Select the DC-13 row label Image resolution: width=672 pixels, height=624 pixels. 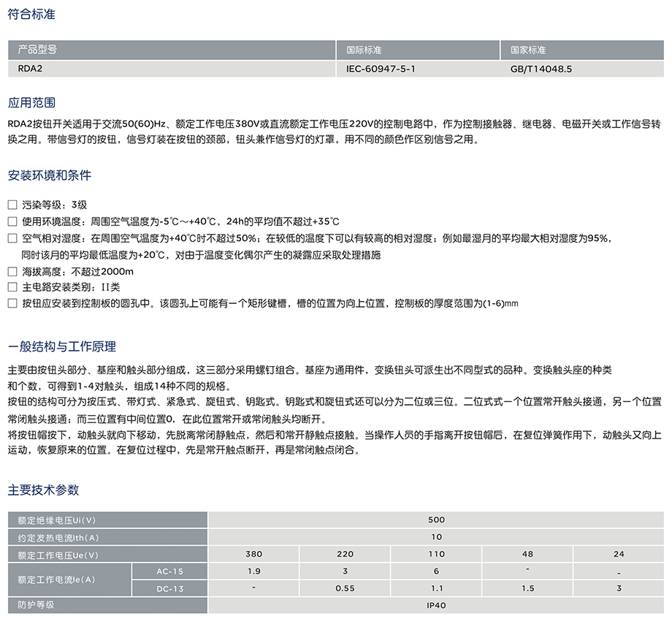tap(170, 588)
